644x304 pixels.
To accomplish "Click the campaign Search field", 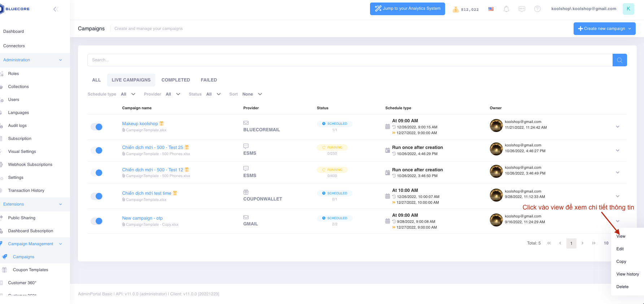I will click(349, 60).
